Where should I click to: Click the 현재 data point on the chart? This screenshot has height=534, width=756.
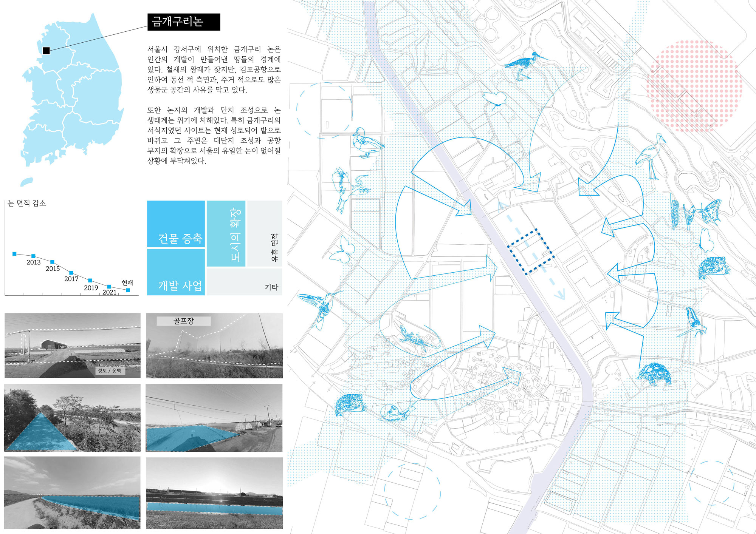point(128,290)
